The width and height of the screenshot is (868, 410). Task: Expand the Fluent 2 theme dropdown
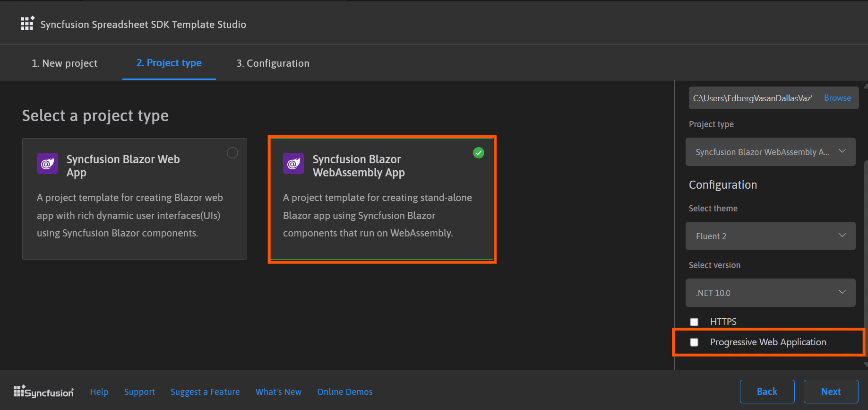pos(770,236)
